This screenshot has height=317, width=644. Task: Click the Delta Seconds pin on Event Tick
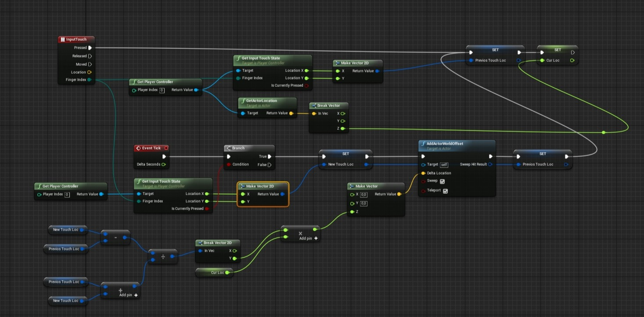(163, 164)
